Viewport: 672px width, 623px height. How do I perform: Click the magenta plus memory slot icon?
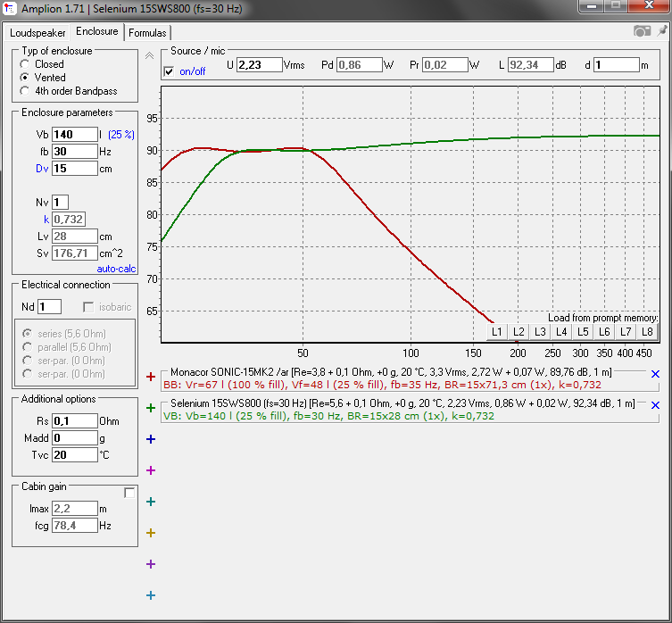[x=151, y=470]
